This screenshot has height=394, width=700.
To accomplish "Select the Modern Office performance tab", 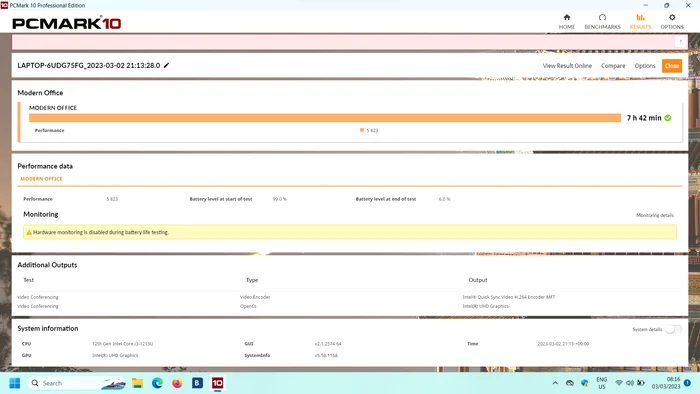I will click(41, 178).
